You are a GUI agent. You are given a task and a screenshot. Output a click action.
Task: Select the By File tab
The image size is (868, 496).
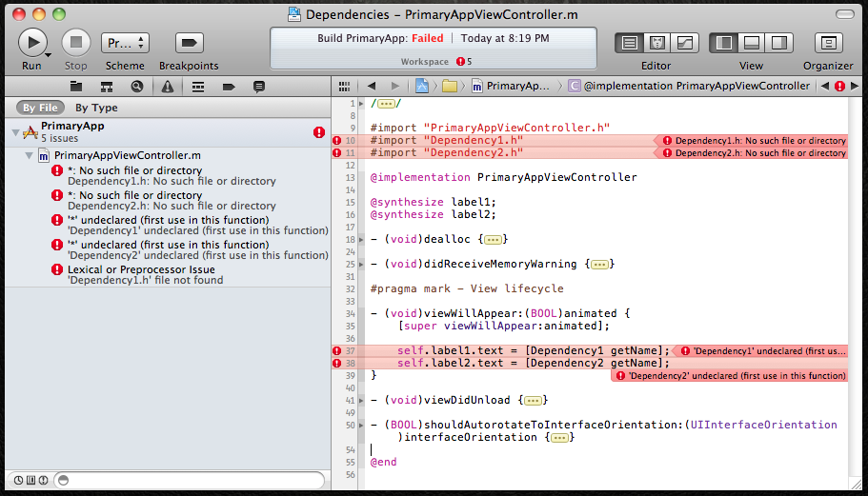click(x=40, y=108)
